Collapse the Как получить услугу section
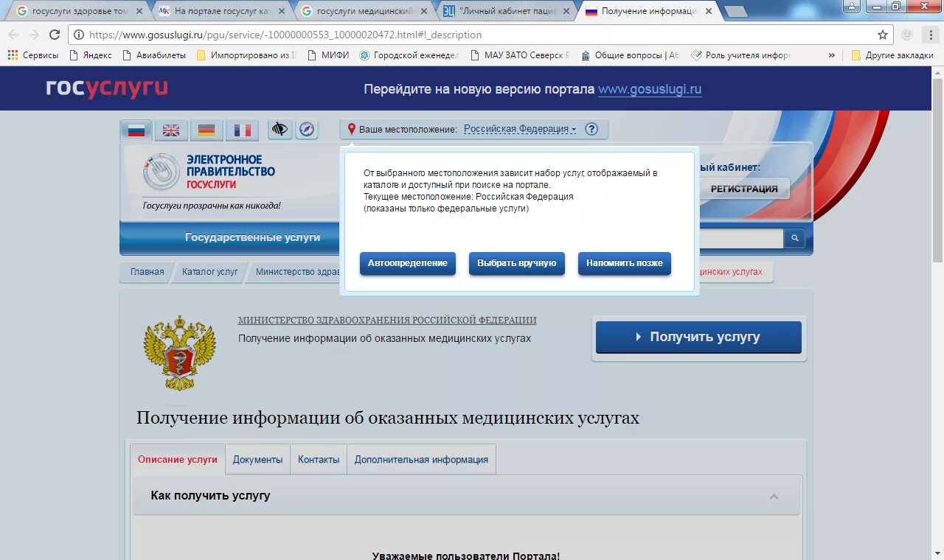Screen dimensions: 944x560 (x=774, y=496)
